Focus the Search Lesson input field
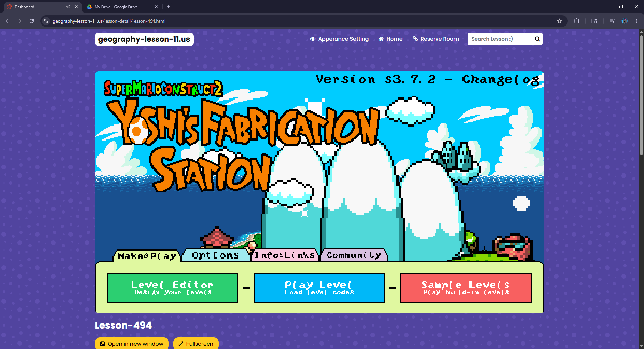The width and height of the screenshot is (644, 349). [500, 39]
